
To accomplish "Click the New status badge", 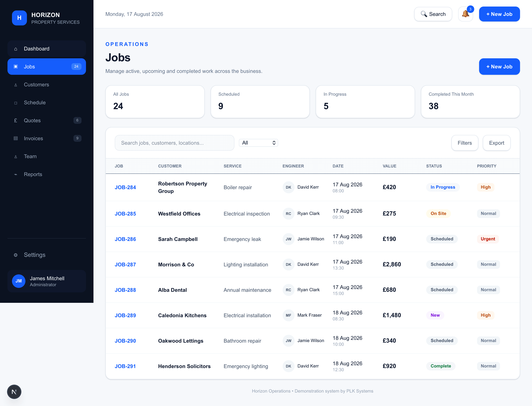I will click(435, 315).
